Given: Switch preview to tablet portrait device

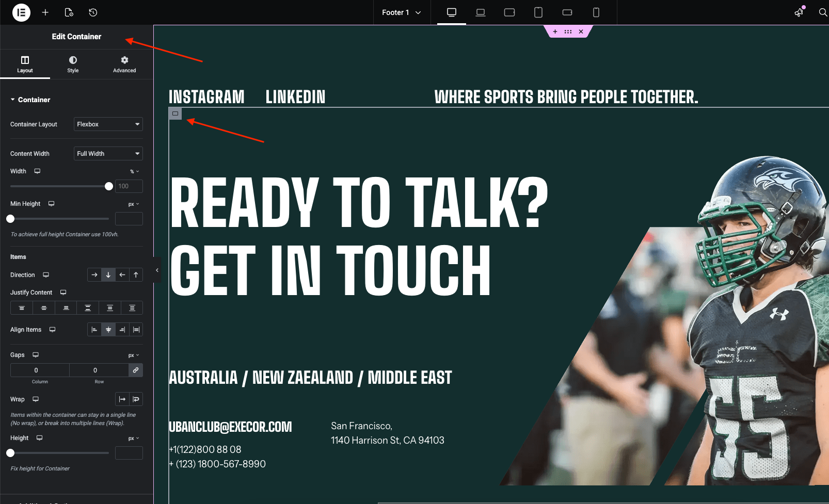Looking at the screenshot, I should pyautogui.click(x=538, y=12).
